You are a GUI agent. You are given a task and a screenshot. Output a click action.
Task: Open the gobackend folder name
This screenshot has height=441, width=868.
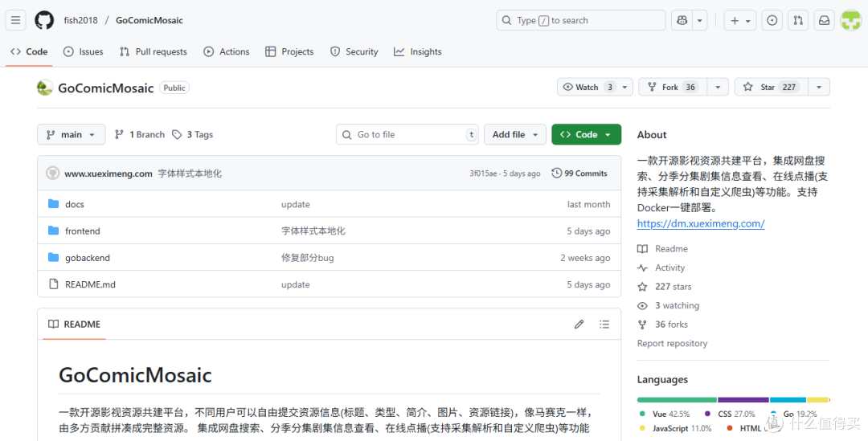coord(88,258)
